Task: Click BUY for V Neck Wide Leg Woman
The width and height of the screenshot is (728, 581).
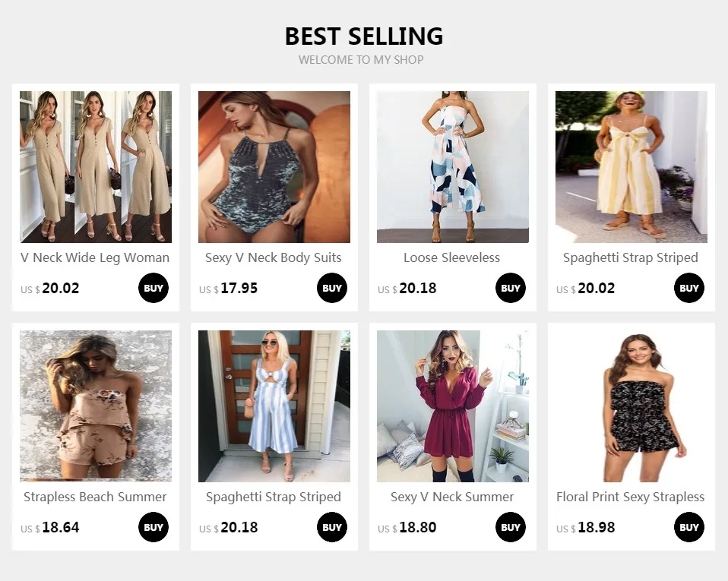Action: (x=154, y=288)
